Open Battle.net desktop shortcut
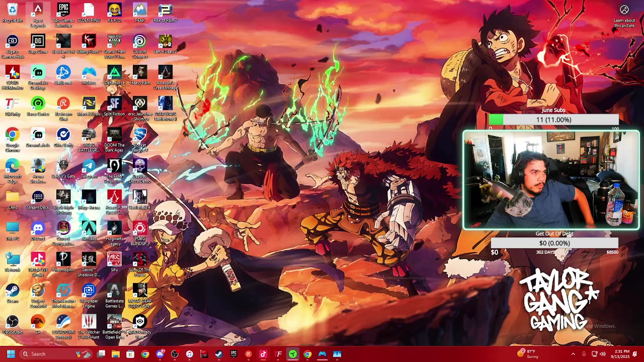 tap(63, 76)
